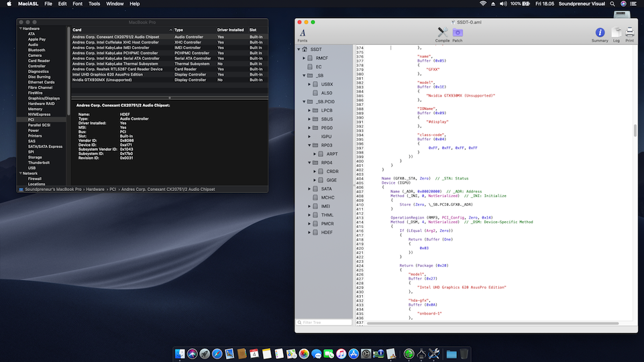Collapse the Hardware section in sidebar
This screenshot has height=362, width=644.
click(x=19, y=29)
